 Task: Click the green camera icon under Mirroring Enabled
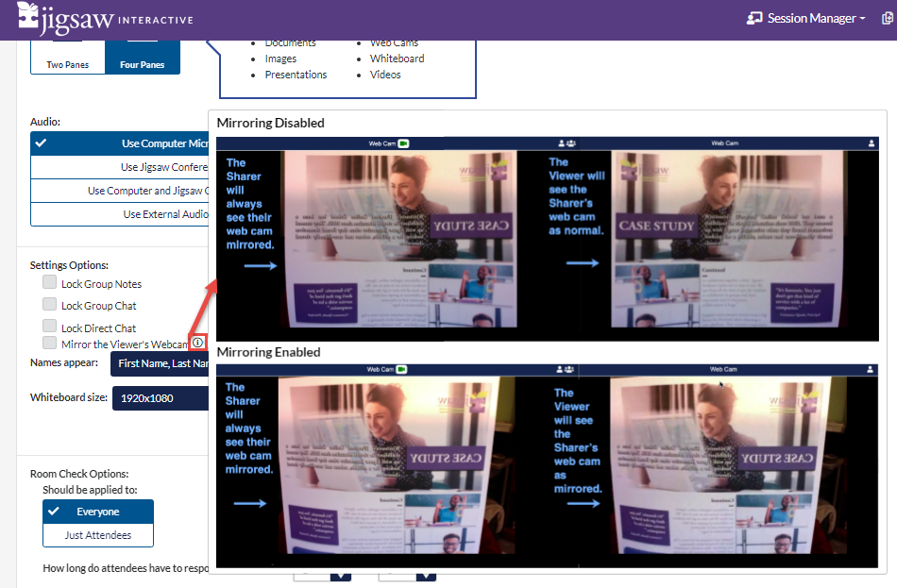tap(402, 370)
